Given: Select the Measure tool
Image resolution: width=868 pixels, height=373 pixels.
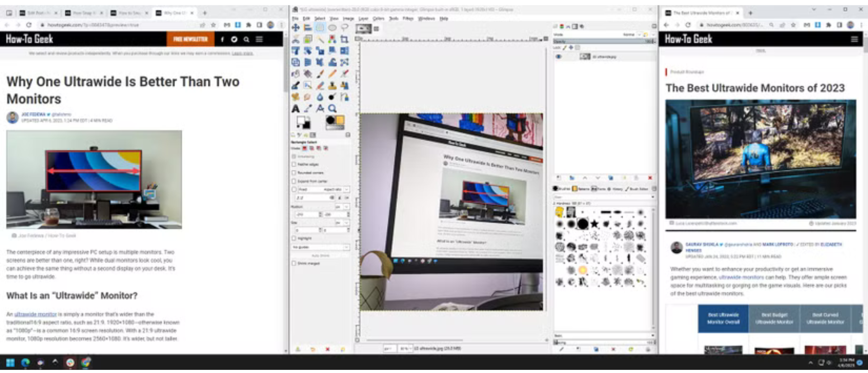Looking at the screenshot, I should 320,108.
